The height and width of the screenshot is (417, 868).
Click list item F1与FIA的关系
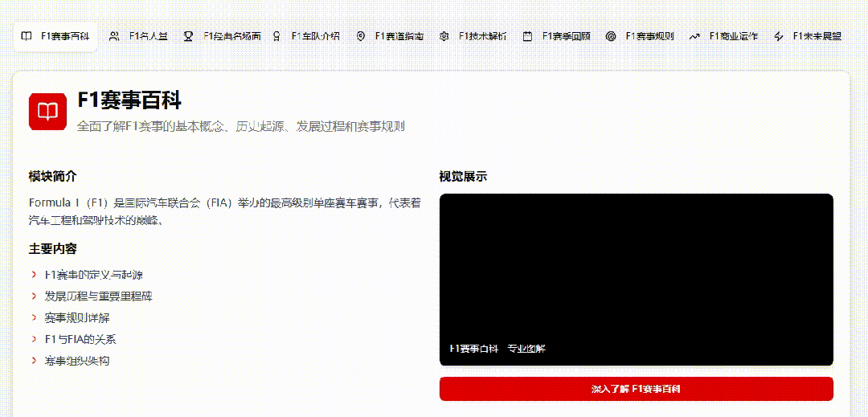[x=80, y=339]
